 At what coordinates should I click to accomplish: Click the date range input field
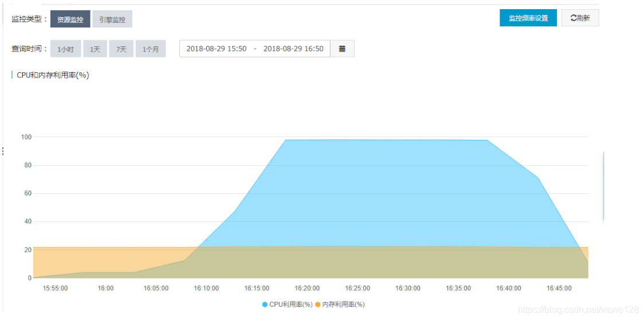tap(255, 49)
